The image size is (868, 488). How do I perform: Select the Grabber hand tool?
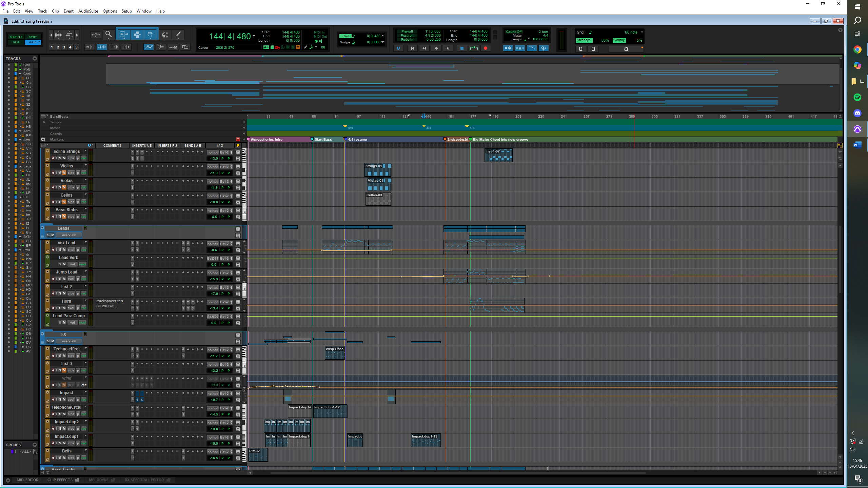pyautogui.click(x=150, y=35)
